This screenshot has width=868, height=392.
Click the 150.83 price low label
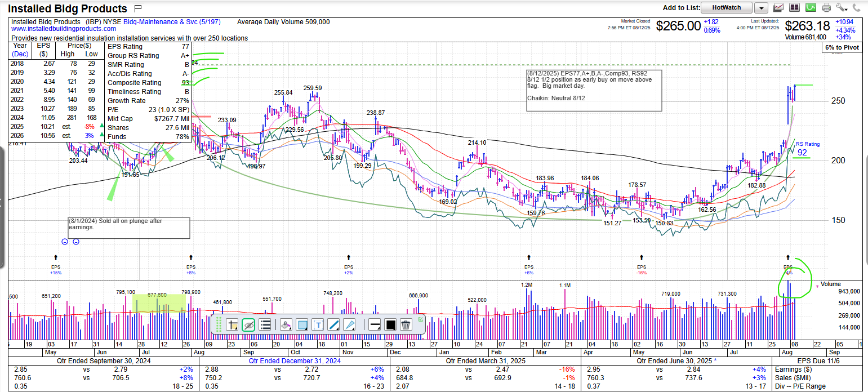(x=665, y=224)
